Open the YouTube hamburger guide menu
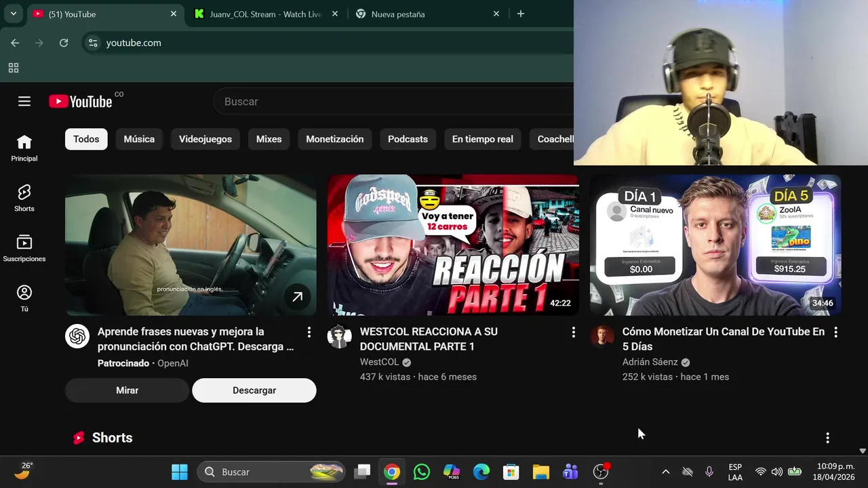This screenshot has height=488, width=868. pos(24,102)
